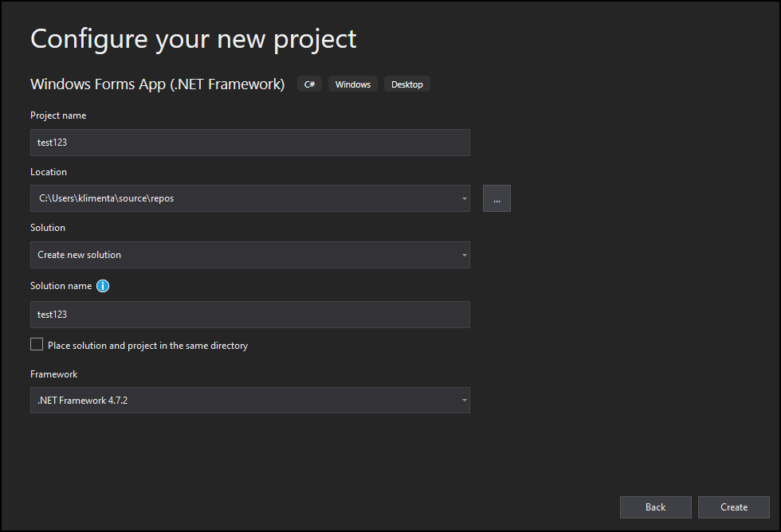
Task: Open the browse location ellipsis button
Action: pyautogui.click(x=496, y=198)
